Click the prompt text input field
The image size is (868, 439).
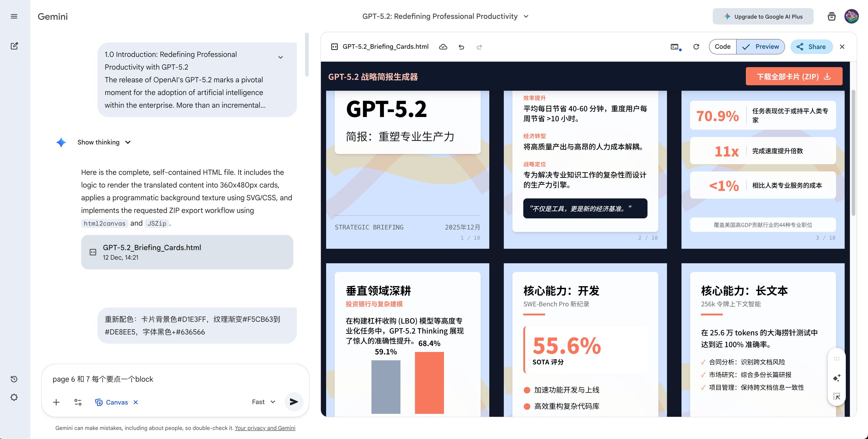(175, 379)
